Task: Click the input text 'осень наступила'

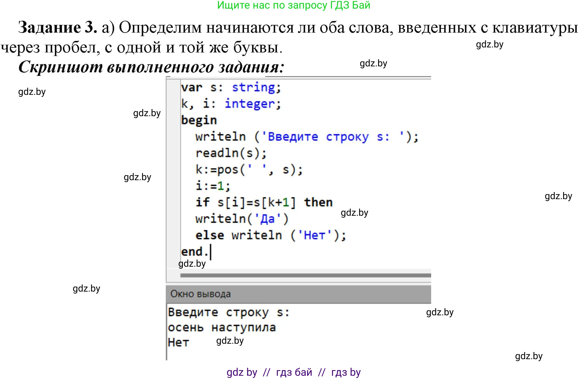Action: (x=222, y=327)
